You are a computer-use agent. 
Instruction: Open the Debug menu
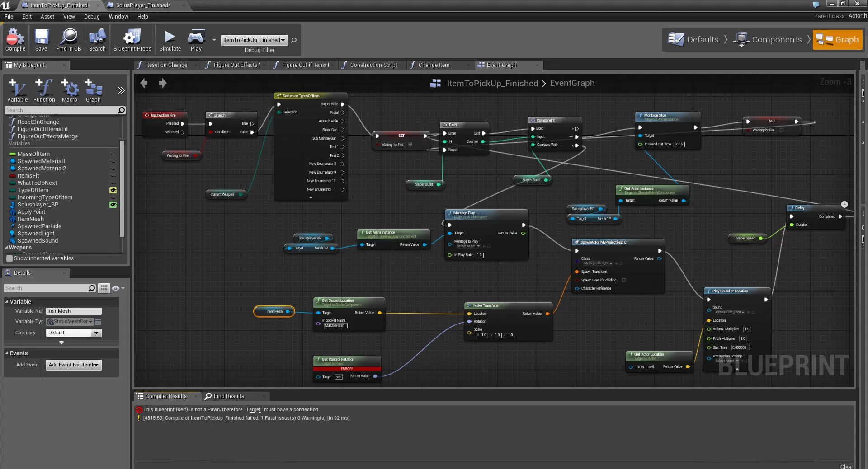tap(92, 16)
